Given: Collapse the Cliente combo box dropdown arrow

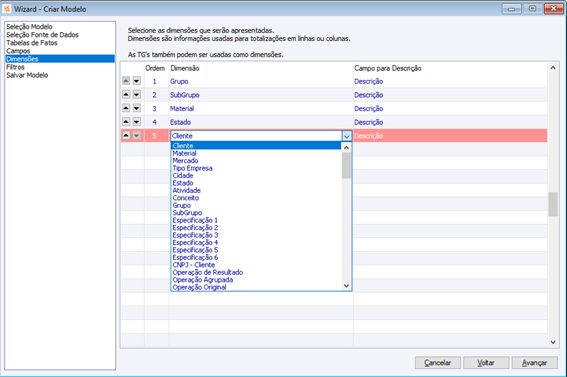Looking at the screenshot, I should 346,136.
